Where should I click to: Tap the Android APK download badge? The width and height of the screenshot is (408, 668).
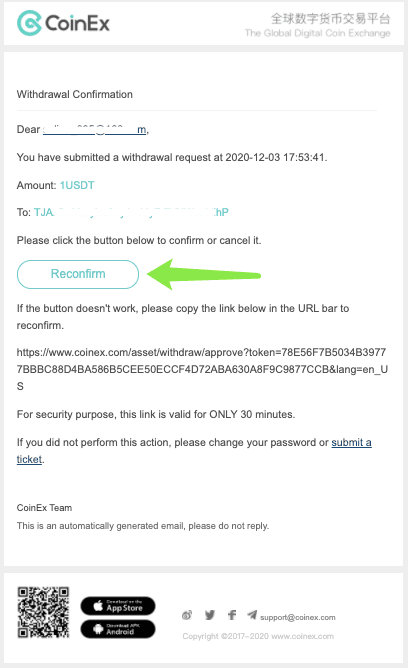(x=118, y=629)
